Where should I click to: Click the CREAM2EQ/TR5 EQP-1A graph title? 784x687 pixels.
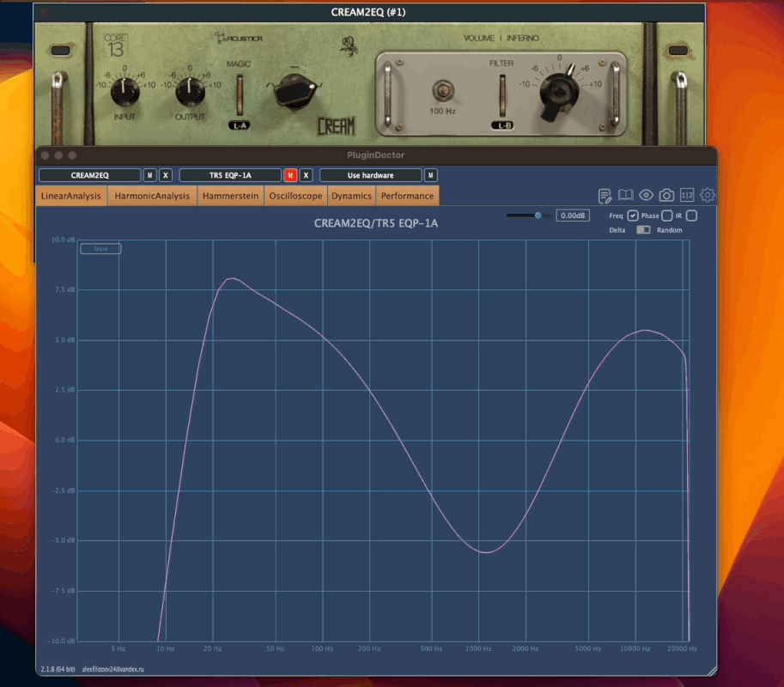pos(376,223)
